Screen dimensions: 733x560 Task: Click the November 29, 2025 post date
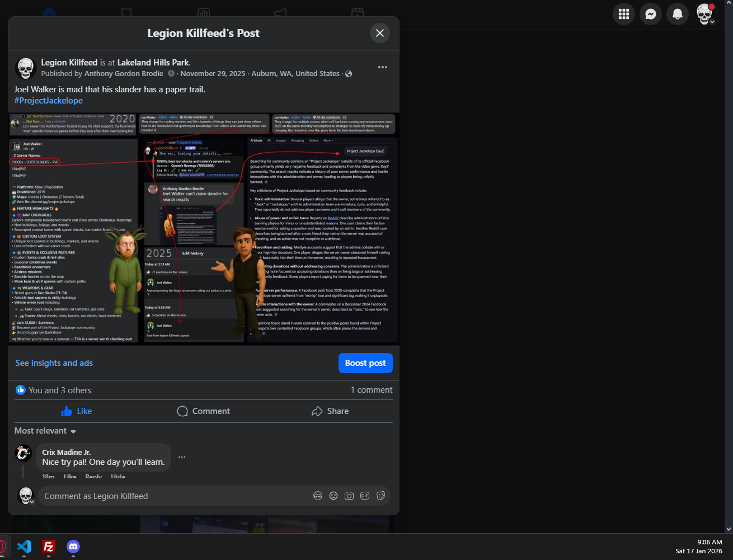click(x=213, y=73)
